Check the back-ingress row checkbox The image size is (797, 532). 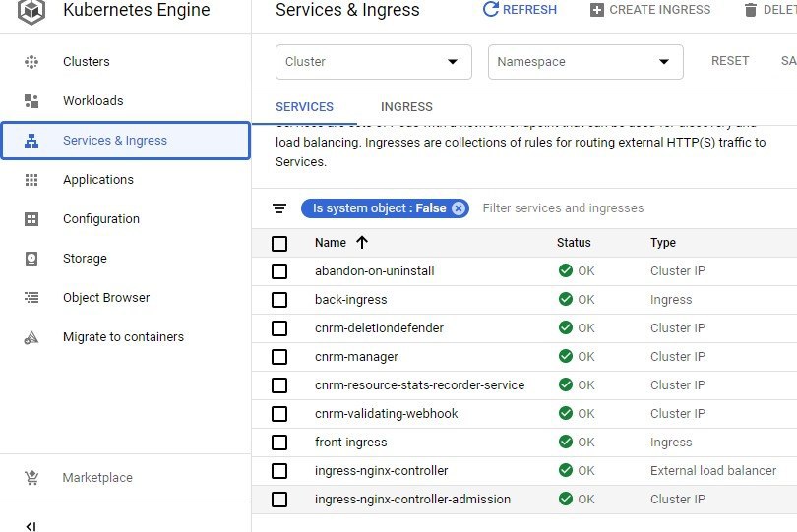pyautogui.click(x=279, y=300)
